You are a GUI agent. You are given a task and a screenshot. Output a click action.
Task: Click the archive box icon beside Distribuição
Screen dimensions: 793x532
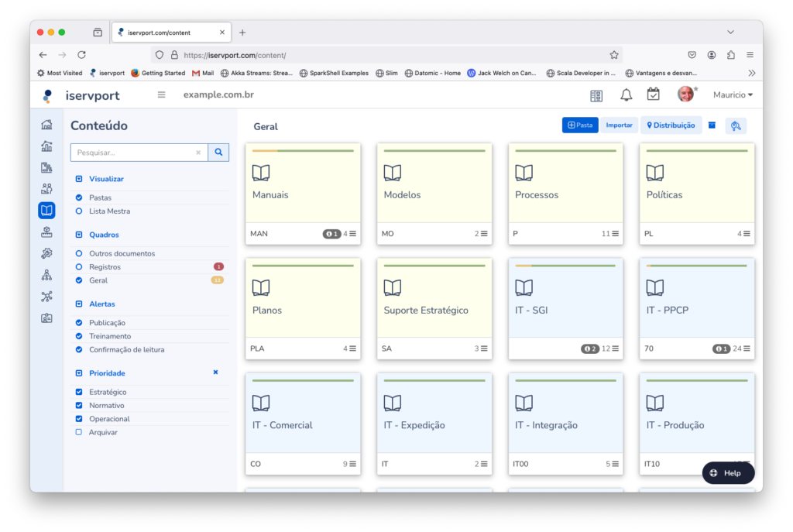(712, 125)
